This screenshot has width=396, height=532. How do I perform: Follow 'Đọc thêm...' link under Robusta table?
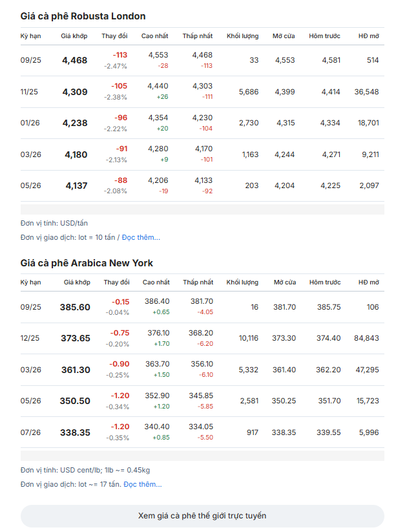pyautogui.click(x=141, y=237)
